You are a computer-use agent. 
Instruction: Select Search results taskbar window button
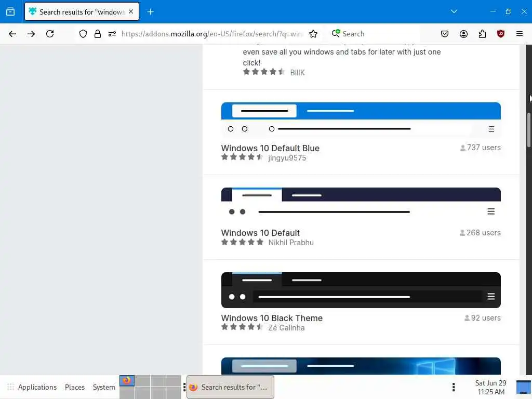coord(230,387)
